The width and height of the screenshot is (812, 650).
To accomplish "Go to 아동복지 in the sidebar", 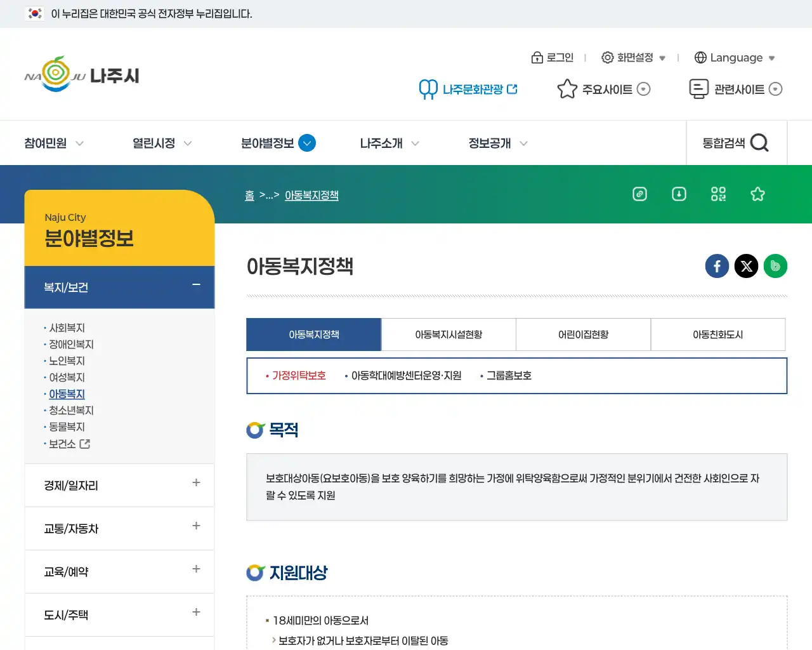I will click(x=67, y=394).
